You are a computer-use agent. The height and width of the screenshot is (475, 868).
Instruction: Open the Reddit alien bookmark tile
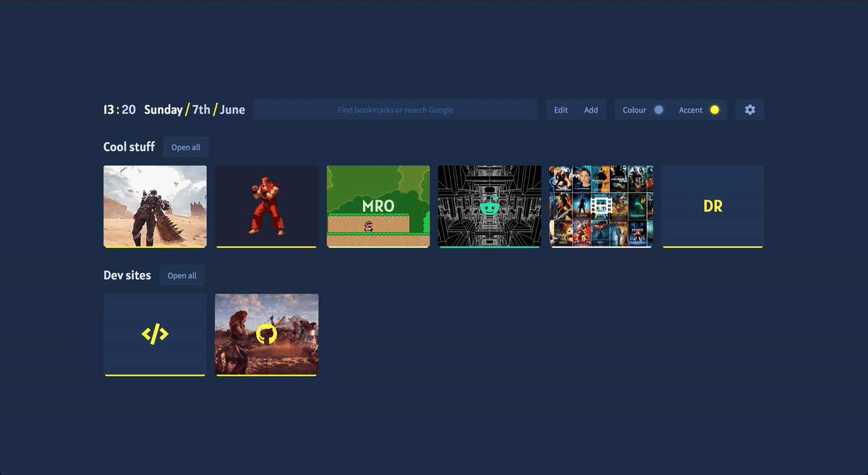tap(490, 207)
